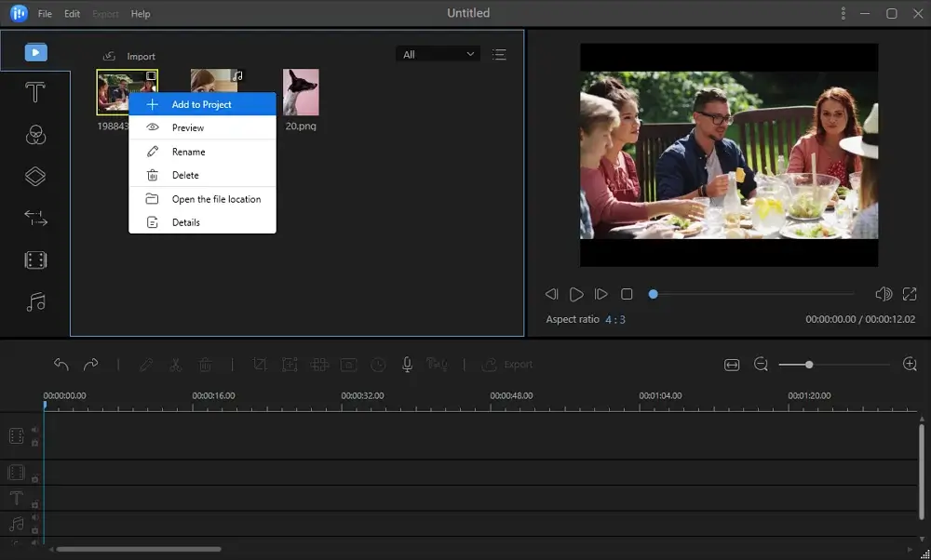Open the All media type dropdown
Image resolution: width=931 pixels, height=560 pixels.
point(438,54)
